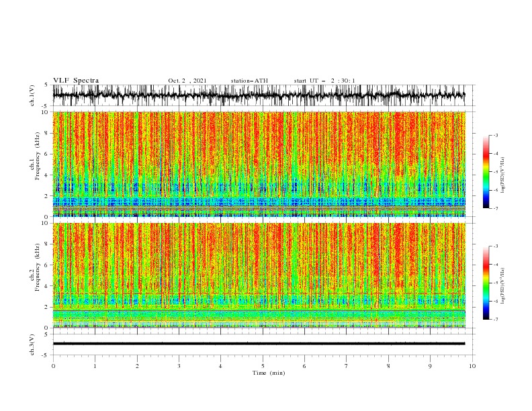Click the "3" tick on the time axis
This screenshot has width=532, height=411.
tap(179, 366)
